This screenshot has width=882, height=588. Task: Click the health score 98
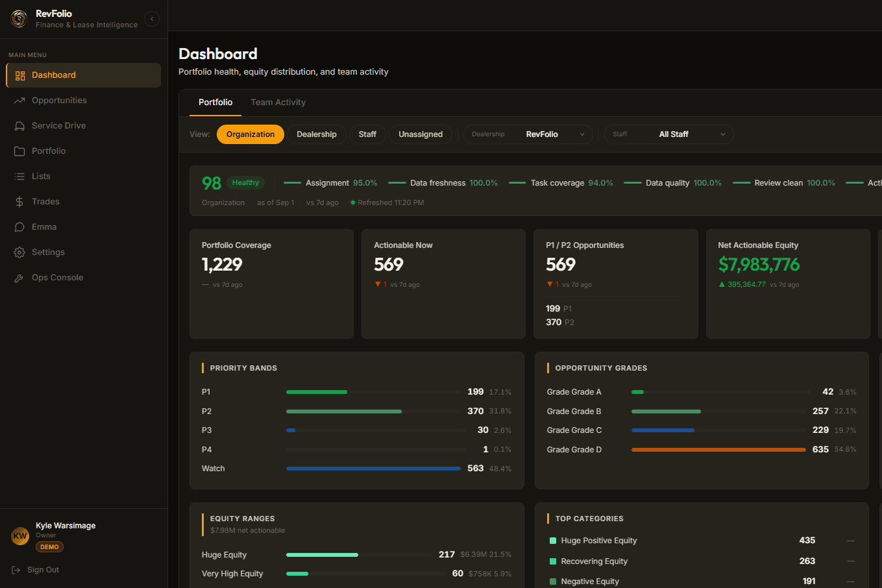tap(212, 183)
